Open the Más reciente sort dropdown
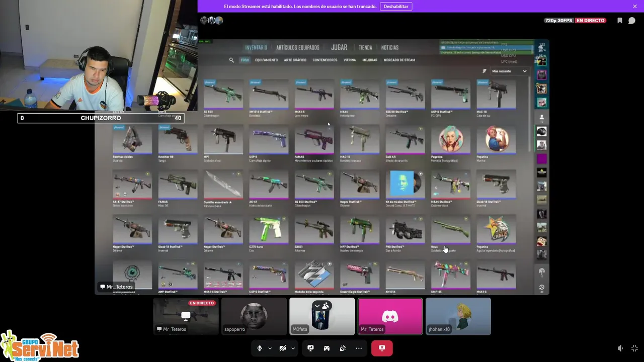Viewport: 644px width, 362px height. (509, 71)
